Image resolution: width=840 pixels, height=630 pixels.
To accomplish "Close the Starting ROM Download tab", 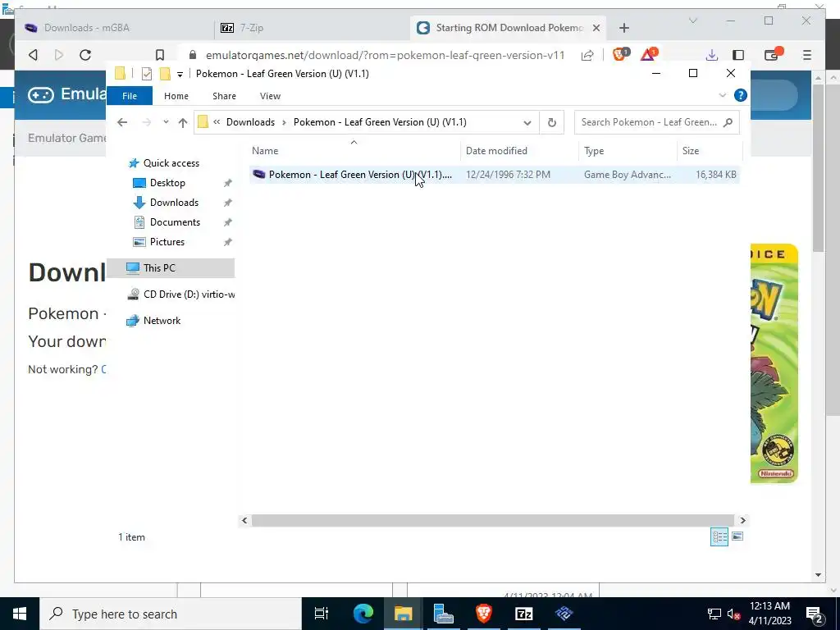I will (x=596, y=28).
